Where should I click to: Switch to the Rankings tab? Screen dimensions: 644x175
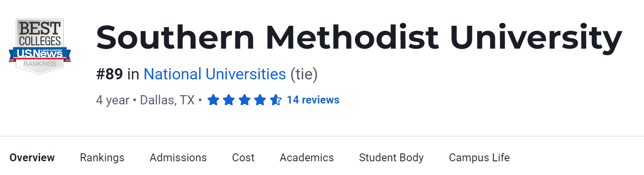(x=102, y=158)
